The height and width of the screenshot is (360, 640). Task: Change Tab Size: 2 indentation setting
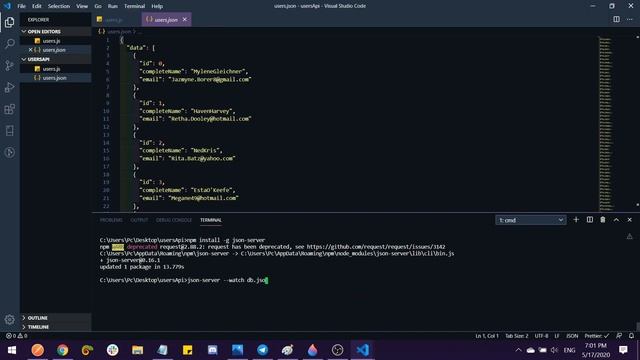(517, 336)
